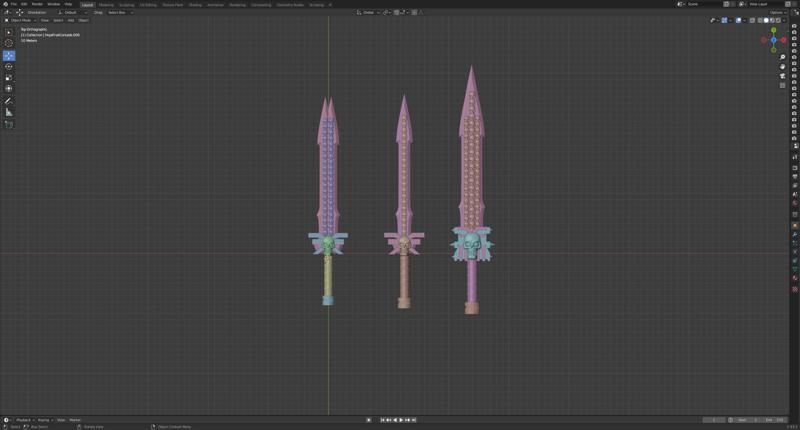Activate the Move tool
Screen dimensions: 800x430
9,55
